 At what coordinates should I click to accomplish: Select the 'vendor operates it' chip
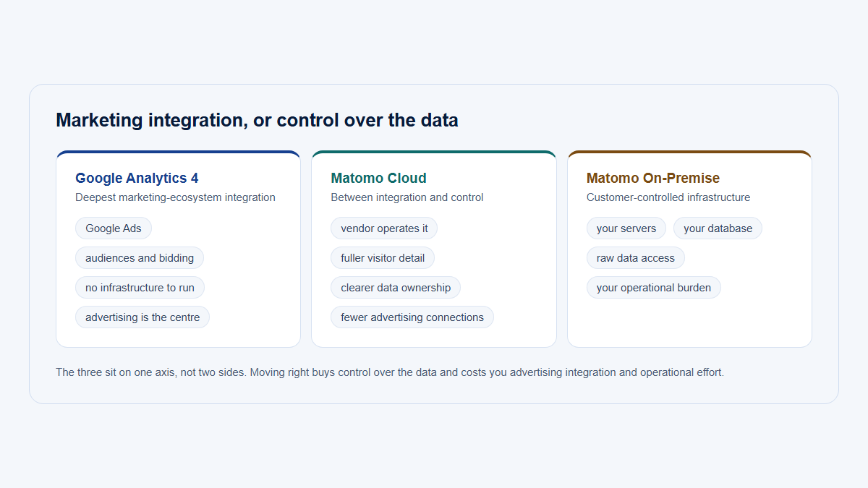click(x=384, y=228)
